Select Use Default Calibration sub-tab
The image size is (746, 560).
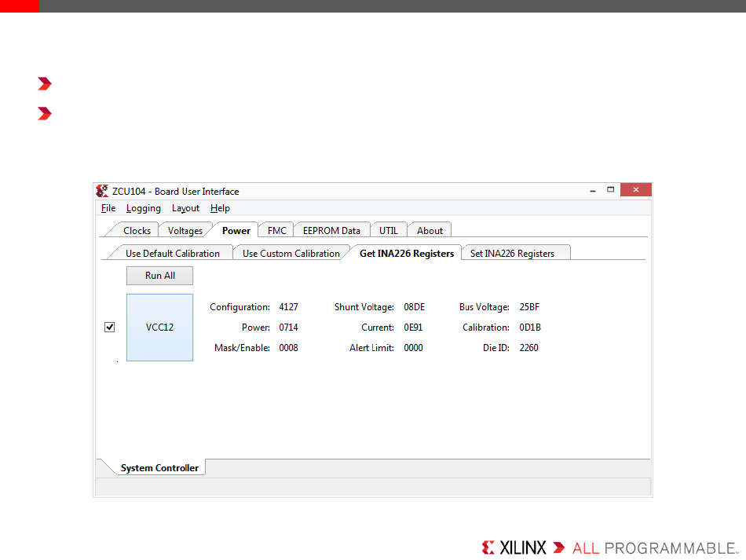click(x=172, y=253)
